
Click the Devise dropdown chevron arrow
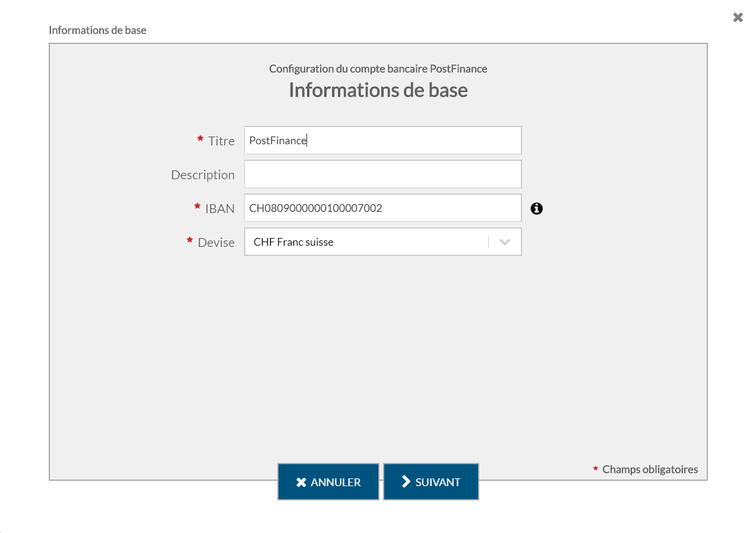pyautogui.click(x=505, y=242)
